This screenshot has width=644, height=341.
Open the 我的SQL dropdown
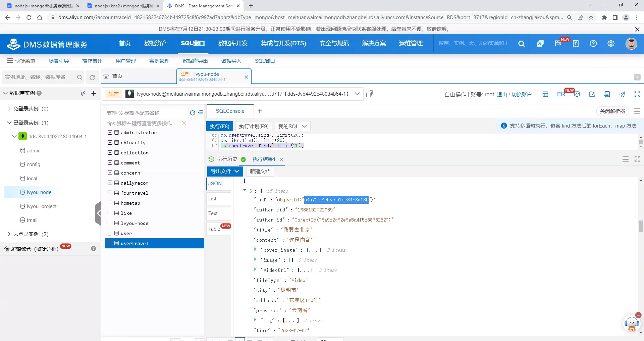click(x=292, y=126)
